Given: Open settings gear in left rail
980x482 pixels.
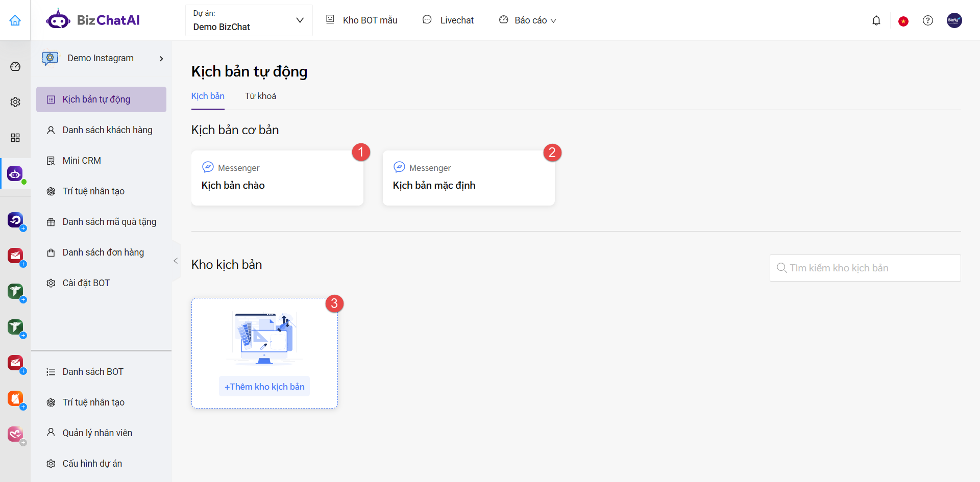Looking at the screenshot, I should (15, 102).
